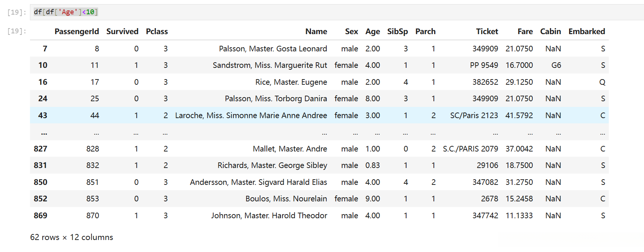Screen dimensions: 644x252
Task: Click the Survived column header
Action: (122, 31)
